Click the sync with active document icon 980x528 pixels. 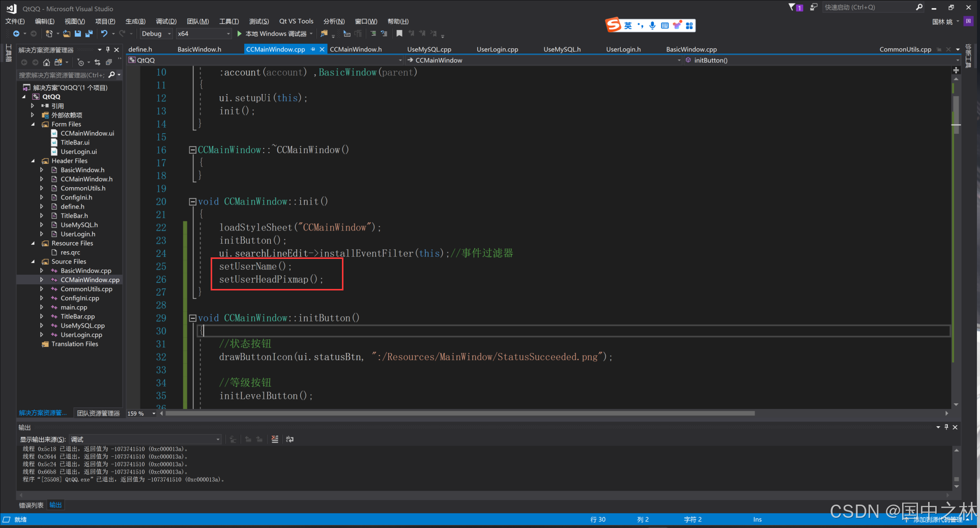pyautogui.click(x=97, y=62)
